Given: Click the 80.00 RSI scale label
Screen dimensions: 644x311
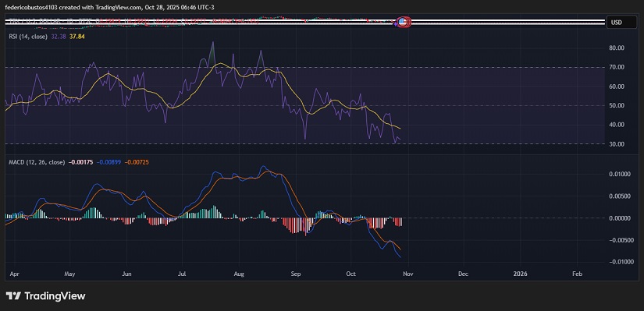Looking at the screenshot, I should (617, 48).
